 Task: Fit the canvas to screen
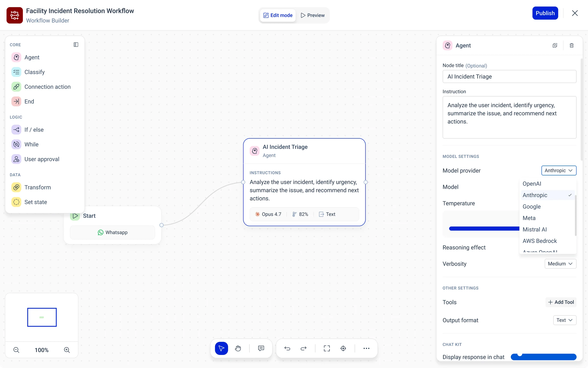pos(327,348)
